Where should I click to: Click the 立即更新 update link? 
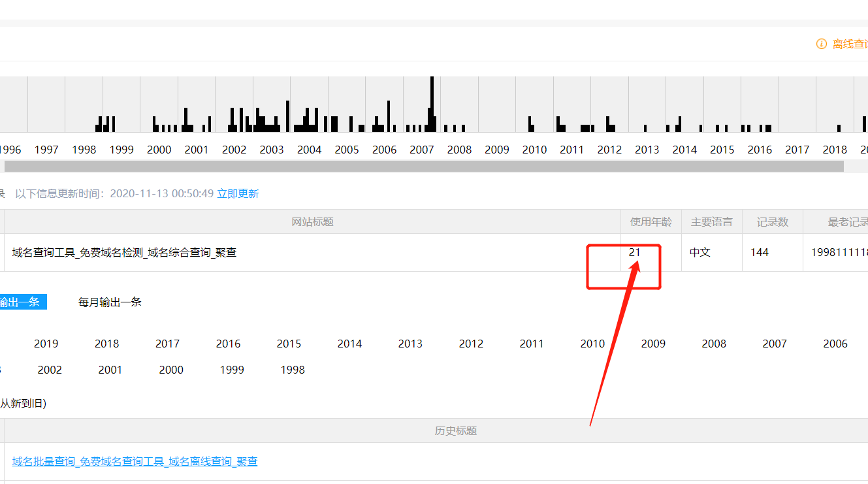[238, 193]
